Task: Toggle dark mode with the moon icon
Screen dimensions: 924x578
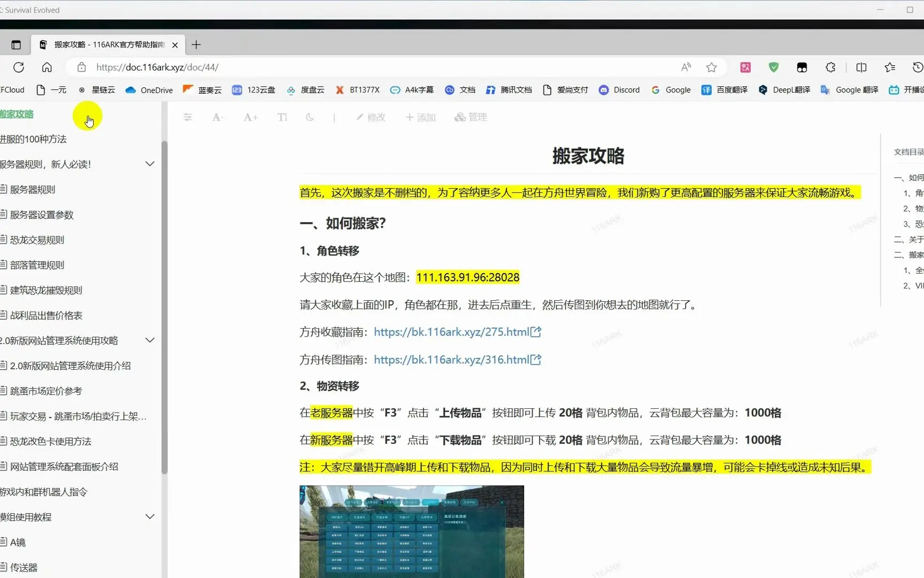Action: point(310,117)
